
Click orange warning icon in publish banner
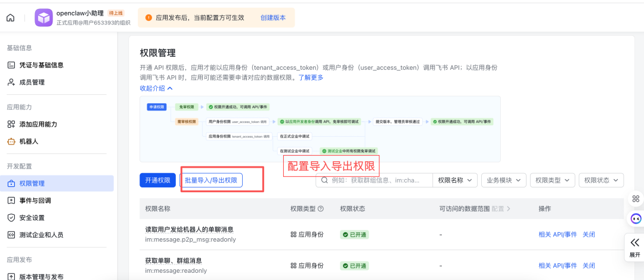click(148, 18)
